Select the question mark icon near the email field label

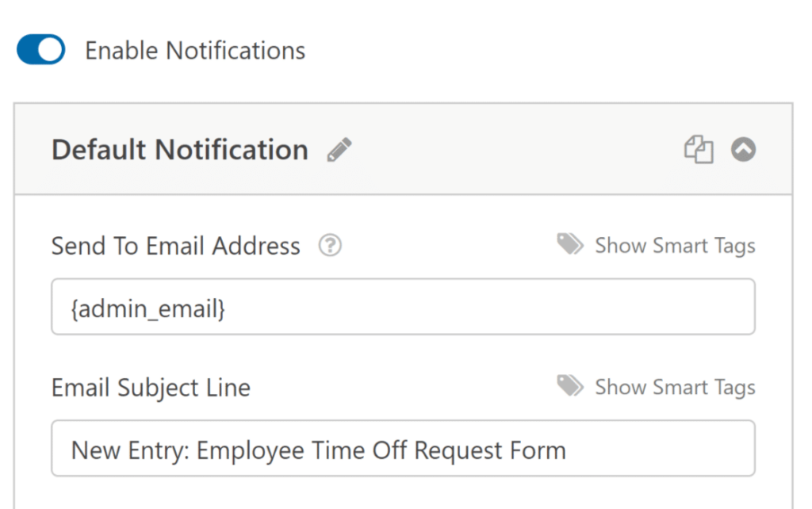point(330,246)
